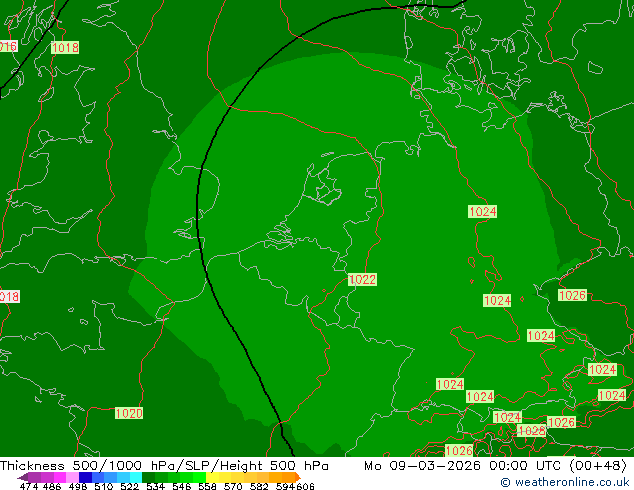Click the topmost 1024 isobar label
The image size is (634, 490).
(x=482, y=211)
